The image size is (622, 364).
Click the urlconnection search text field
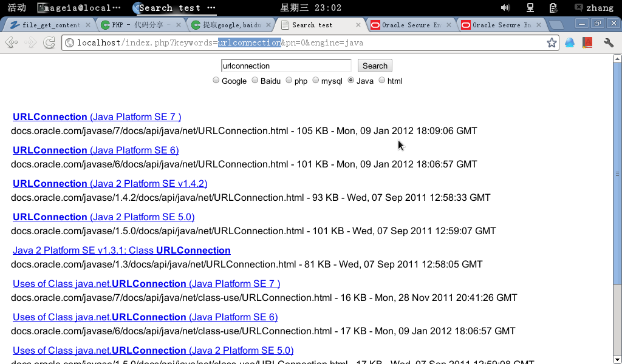coord(285,66)
